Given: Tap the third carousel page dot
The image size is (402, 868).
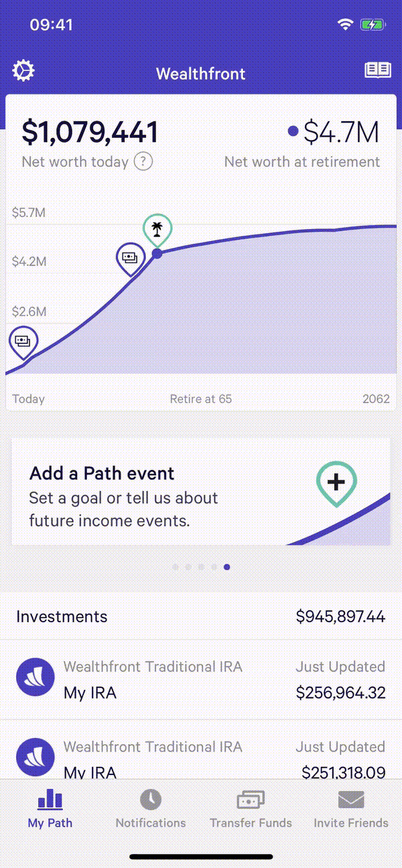Looking at the screenshot, I should (x=201, y=567).
